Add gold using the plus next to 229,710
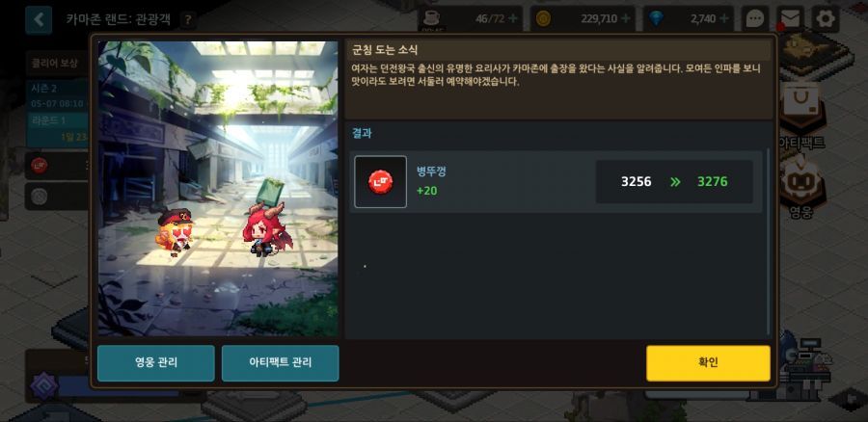Image resolution: width=868 pixels, height=422 pixels. coord(626,19)
